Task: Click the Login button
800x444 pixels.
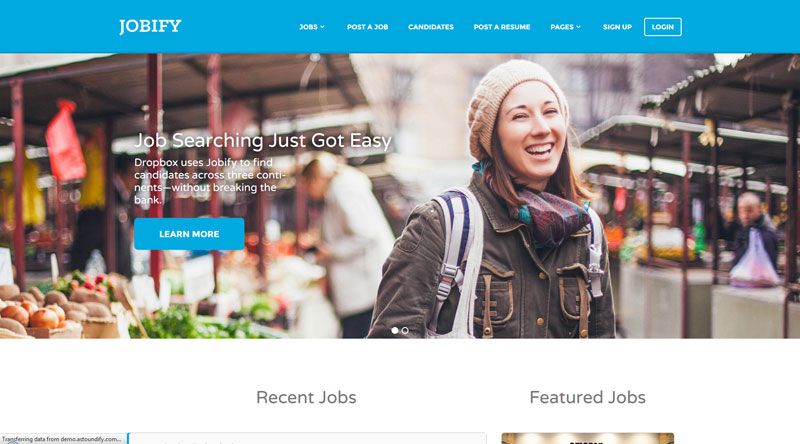Action: 663,27
